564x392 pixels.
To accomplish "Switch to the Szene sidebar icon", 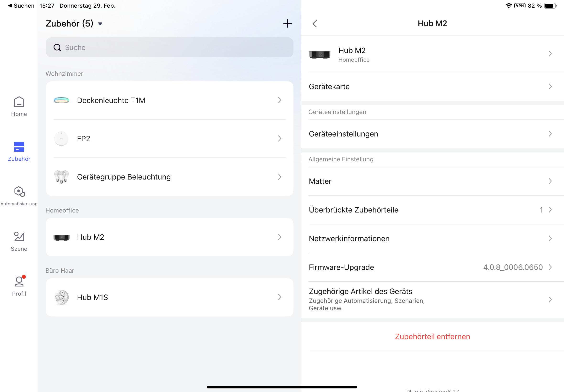I will click(19, 241).
